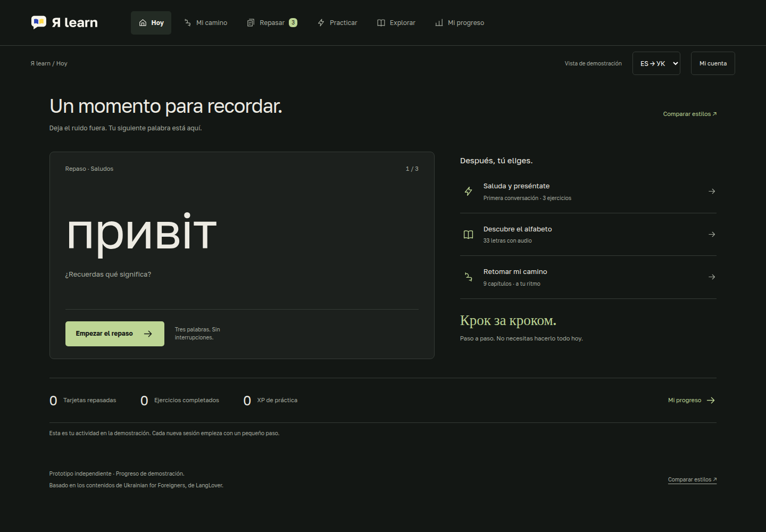
Task: Select the Retomar mi camino title
Action: coord(515,271)
